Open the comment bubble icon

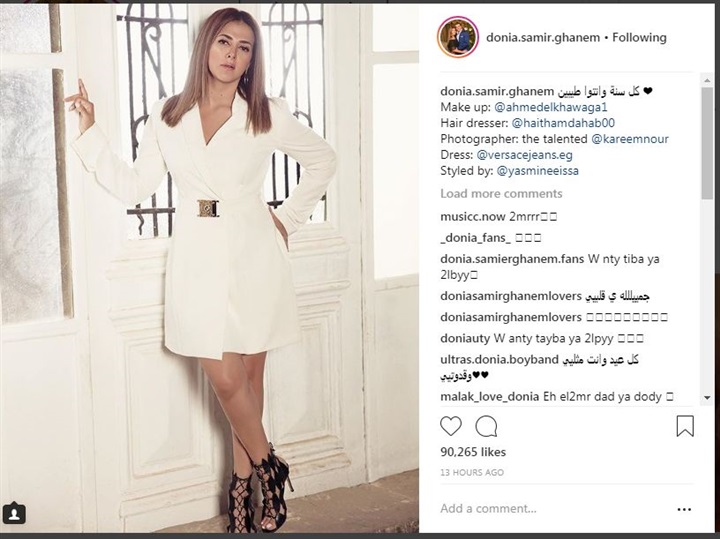click(486, 427)
